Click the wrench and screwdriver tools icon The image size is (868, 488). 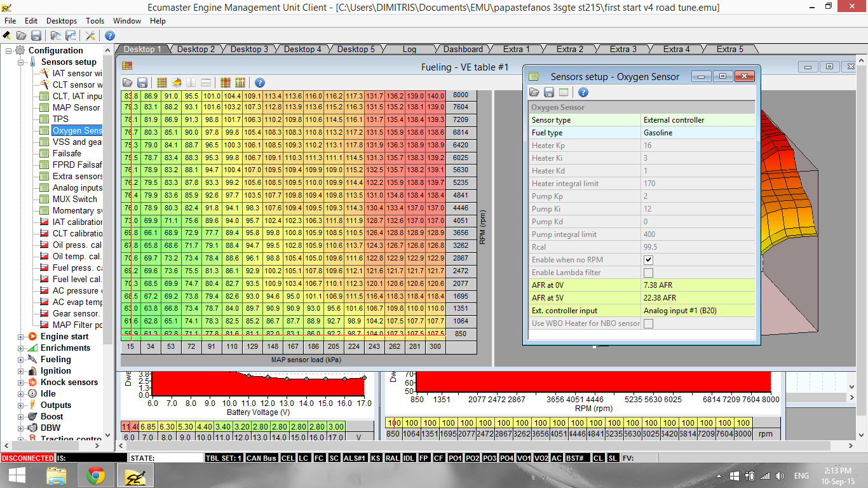(x=90, y=36)
